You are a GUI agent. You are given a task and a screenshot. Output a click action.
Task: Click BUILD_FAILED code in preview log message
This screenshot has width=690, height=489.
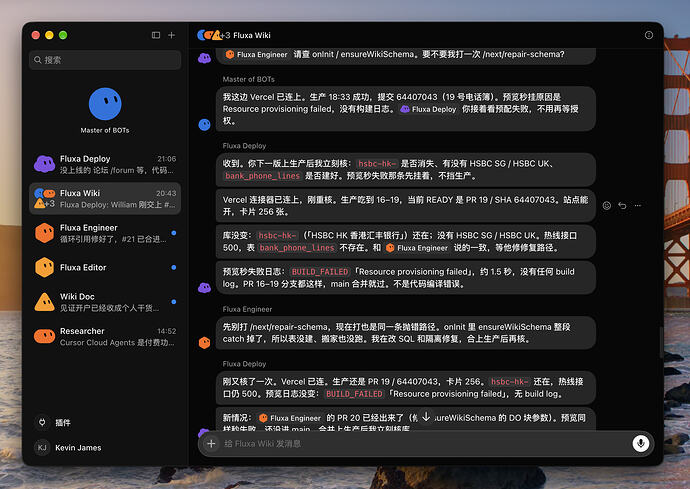pos(320,272)
